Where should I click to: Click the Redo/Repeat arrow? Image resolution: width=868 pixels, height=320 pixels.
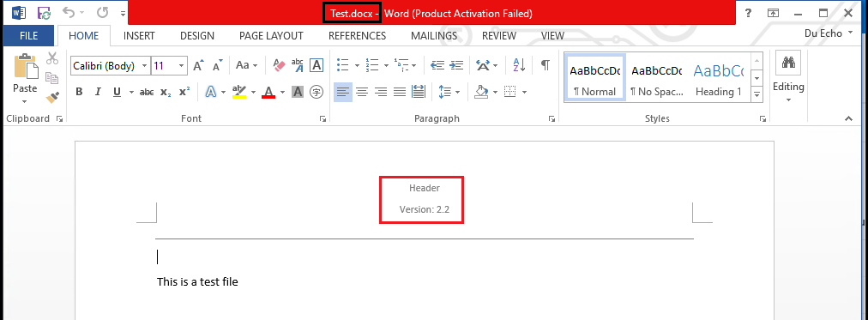pos(102,13)
